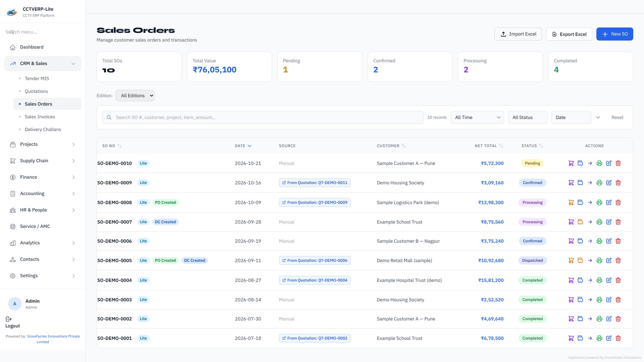The height and width of the screenshot is (362, 644).
Task: Click the Search menu field in sidebar
Action: coord(43,32)
